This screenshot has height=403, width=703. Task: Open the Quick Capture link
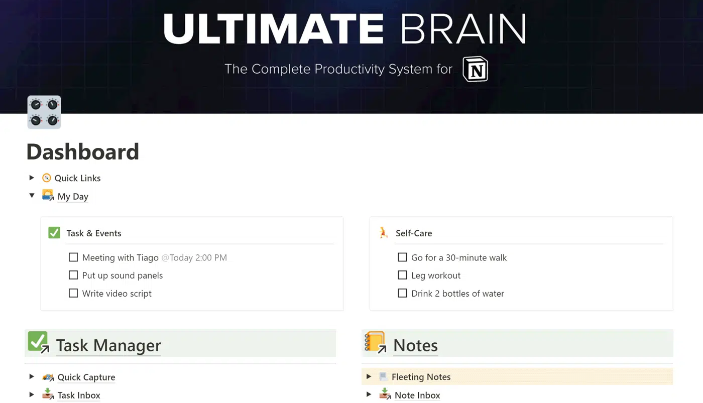tap(86, 377)
